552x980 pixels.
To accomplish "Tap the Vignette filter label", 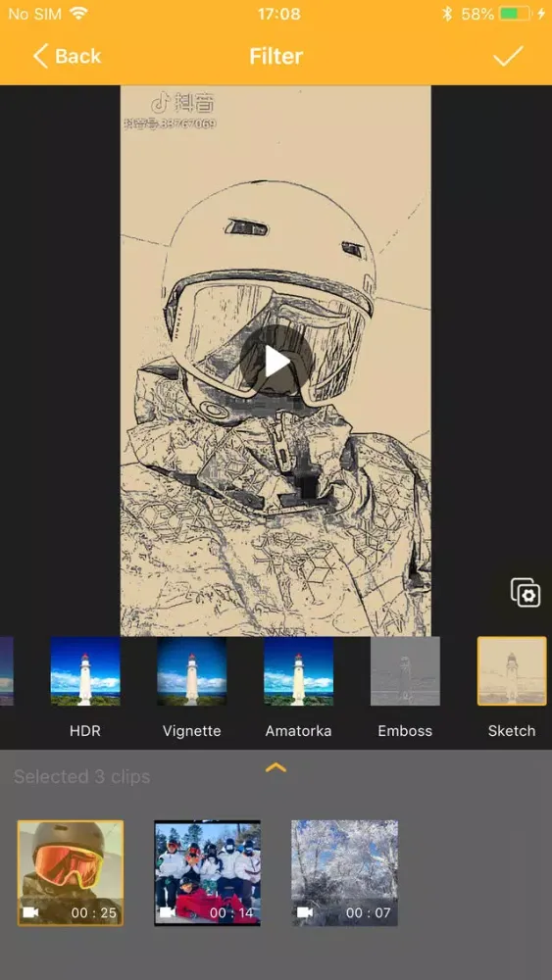I will tap(192, 731).
